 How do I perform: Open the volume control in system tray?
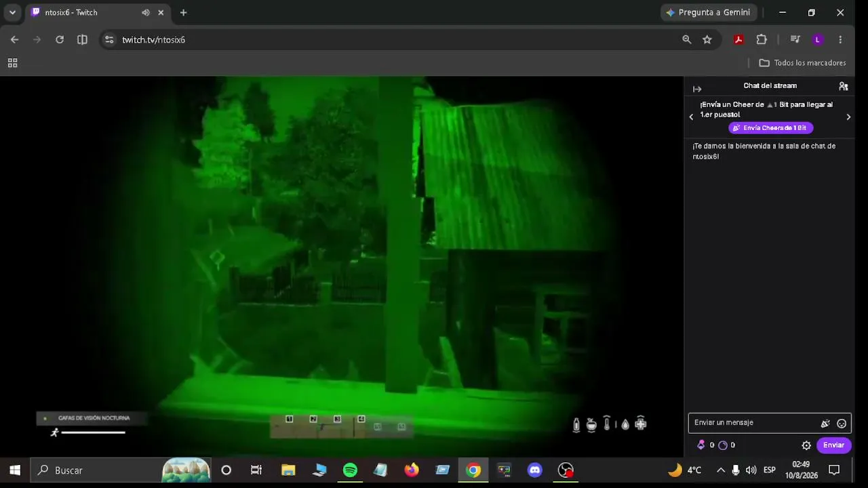(751, 470)
